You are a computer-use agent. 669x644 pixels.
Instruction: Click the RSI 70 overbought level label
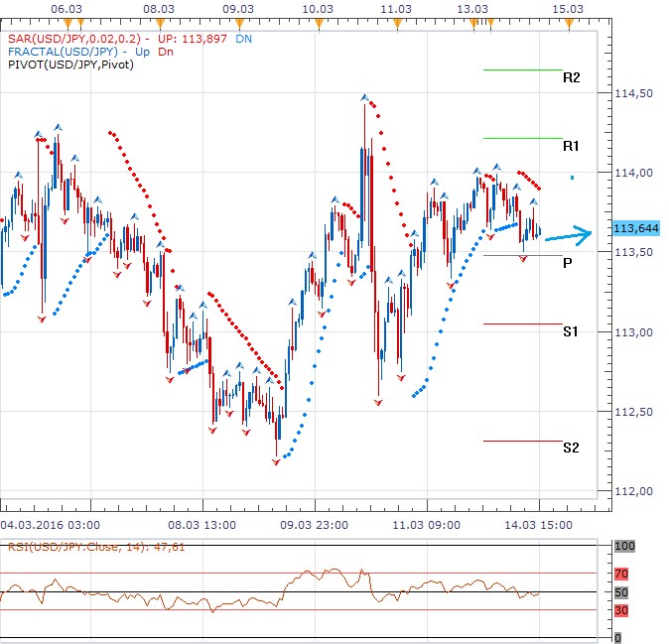[622, 573]
